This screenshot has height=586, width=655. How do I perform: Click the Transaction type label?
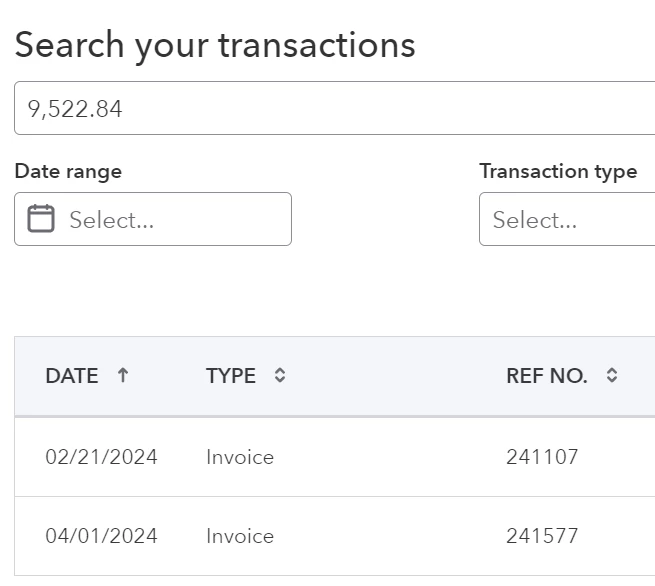coord(558,172)
